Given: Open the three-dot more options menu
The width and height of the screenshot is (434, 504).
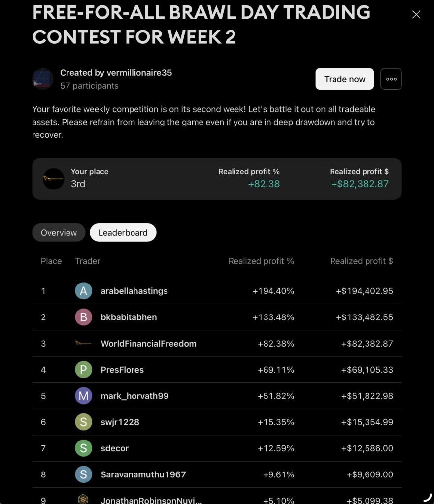Looking at the screenshot, I should [x=391, y=79].
